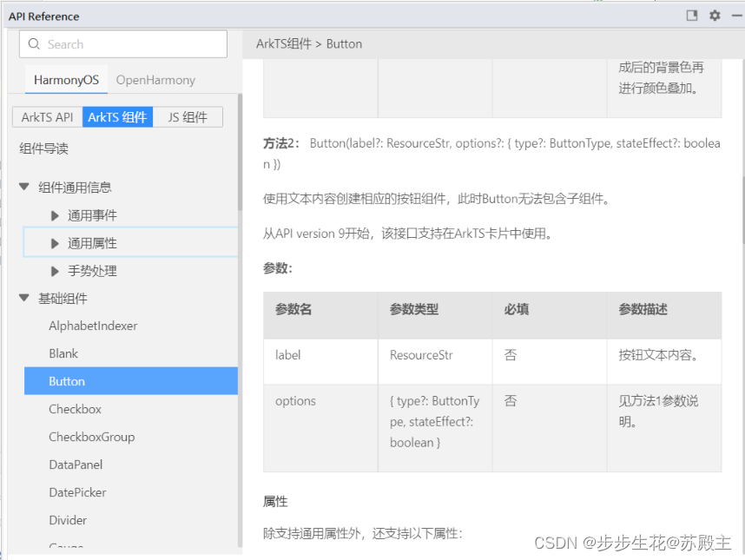Switch to the OpenHarmony tab
This screenshot has width=745, height=560.
tap(155, 80)
